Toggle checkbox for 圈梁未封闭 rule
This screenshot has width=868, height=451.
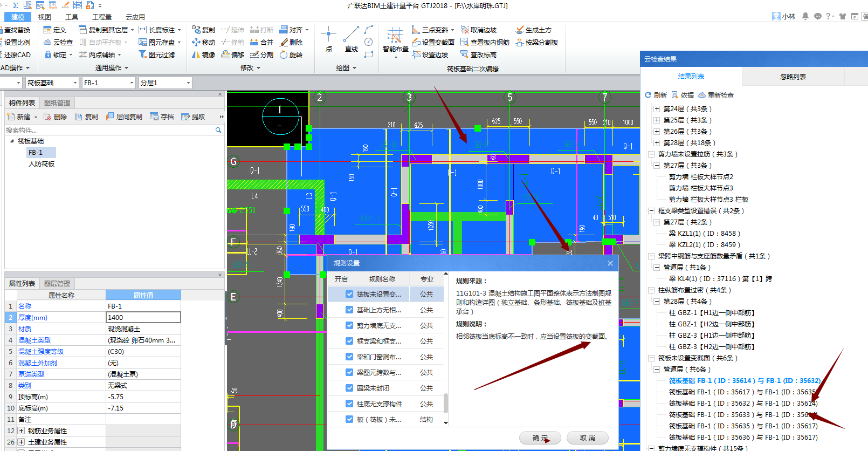click(x=349, y=388)
